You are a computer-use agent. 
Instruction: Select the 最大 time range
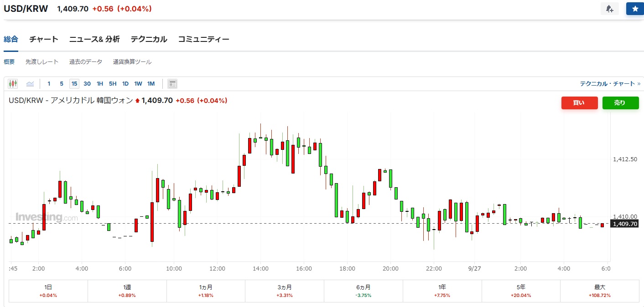pyautogui.click(x=599, y=291)
